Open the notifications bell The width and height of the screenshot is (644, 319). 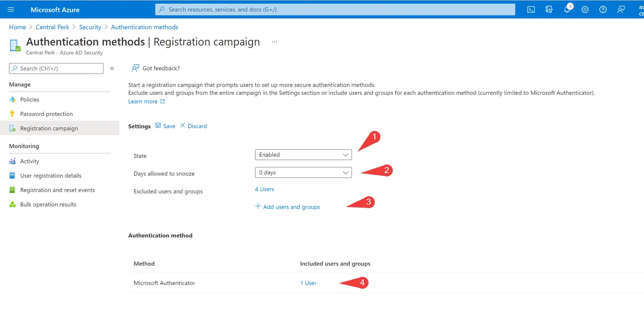click(x=567, y=9)
